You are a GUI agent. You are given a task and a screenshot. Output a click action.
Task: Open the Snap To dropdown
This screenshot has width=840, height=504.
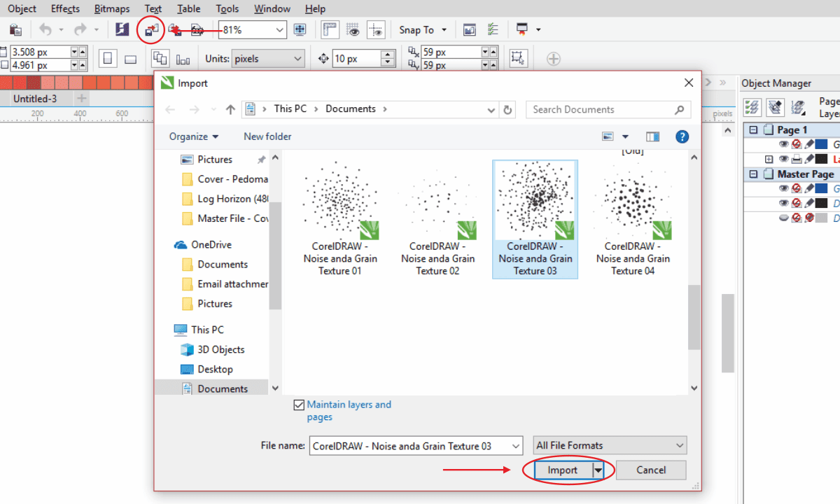click(x=444, y=30)
